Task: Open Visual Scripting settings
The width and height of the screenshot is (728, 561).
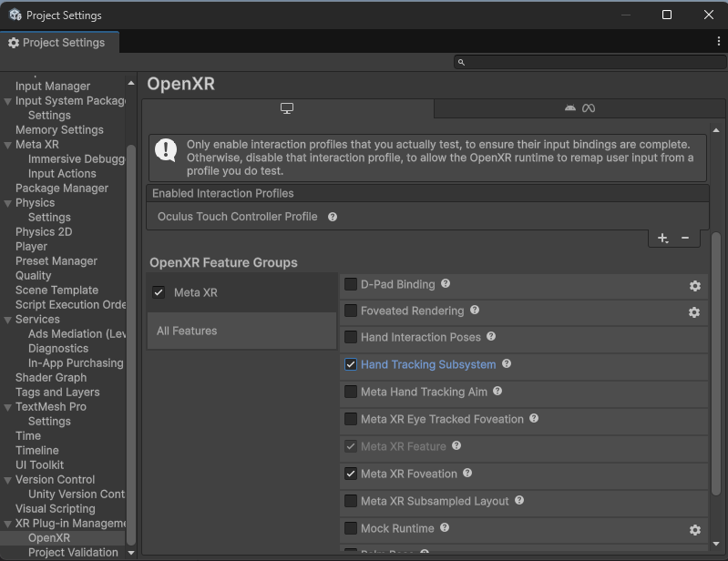Action: pos(56,508)
